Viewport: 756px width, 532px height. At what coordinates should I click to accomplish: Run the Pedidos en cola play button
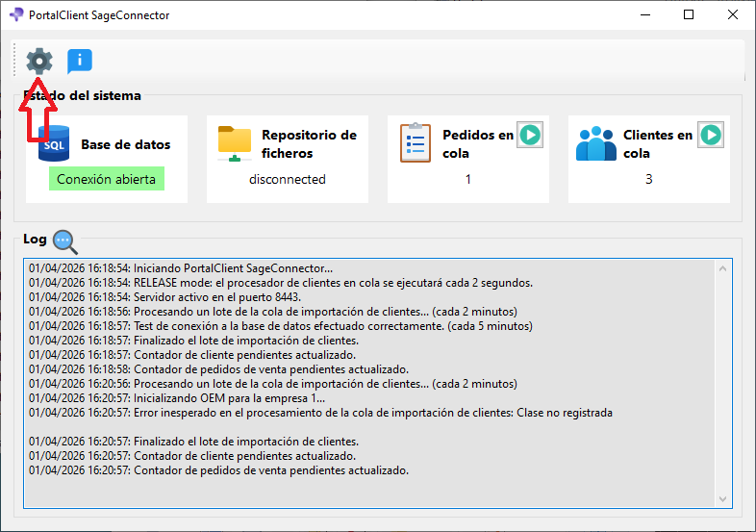tap(530, 135)
